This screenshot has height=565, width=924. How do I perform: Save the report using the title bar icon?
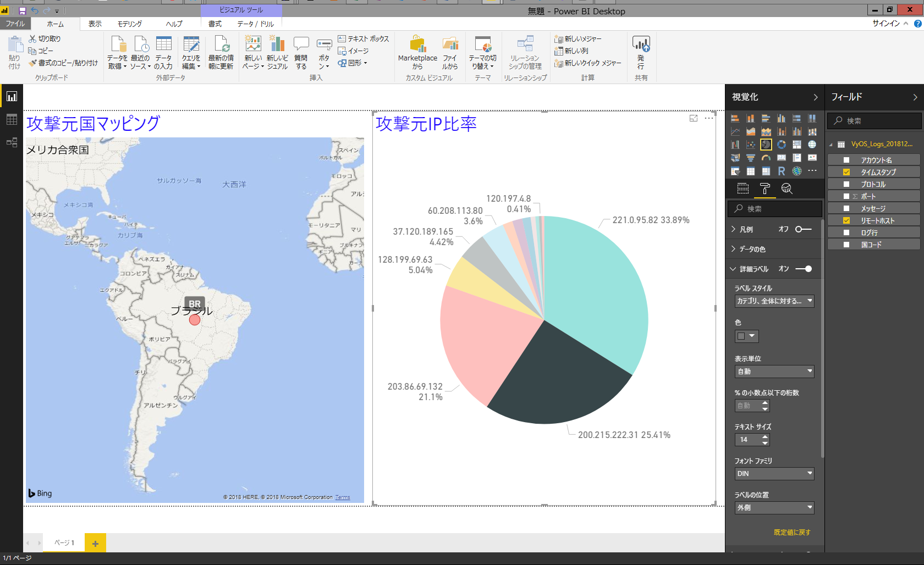tap(23, 11)
